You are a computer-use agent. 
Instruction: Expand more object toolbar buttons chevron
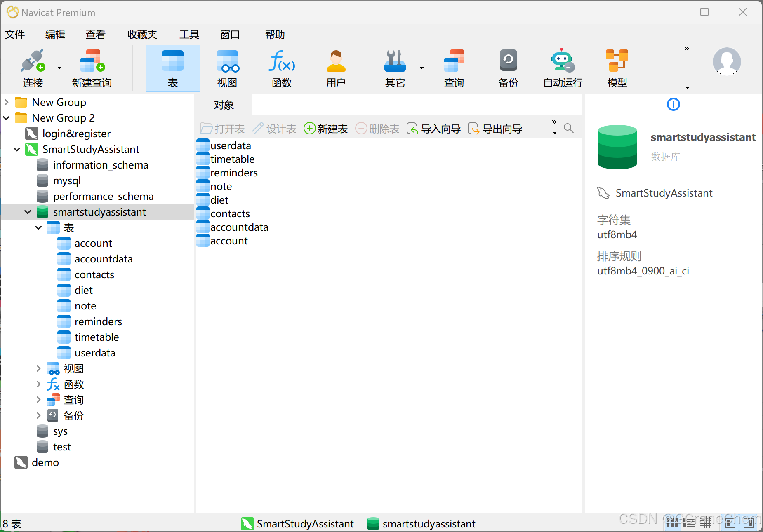tap(554, 122)
